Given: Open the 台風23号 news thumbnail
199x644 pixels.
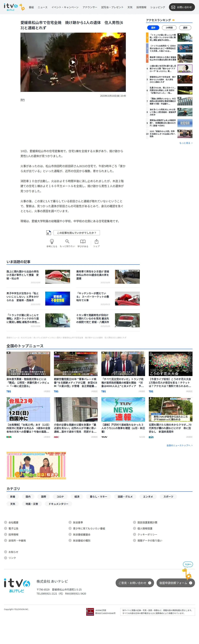Looking at the screenshot, I should (28, 409).
